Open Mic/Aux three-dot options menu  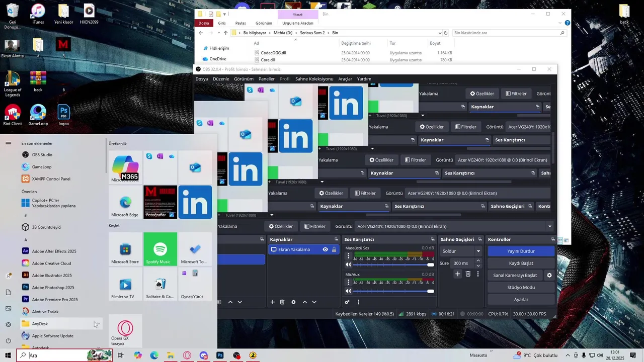(348, 282)
